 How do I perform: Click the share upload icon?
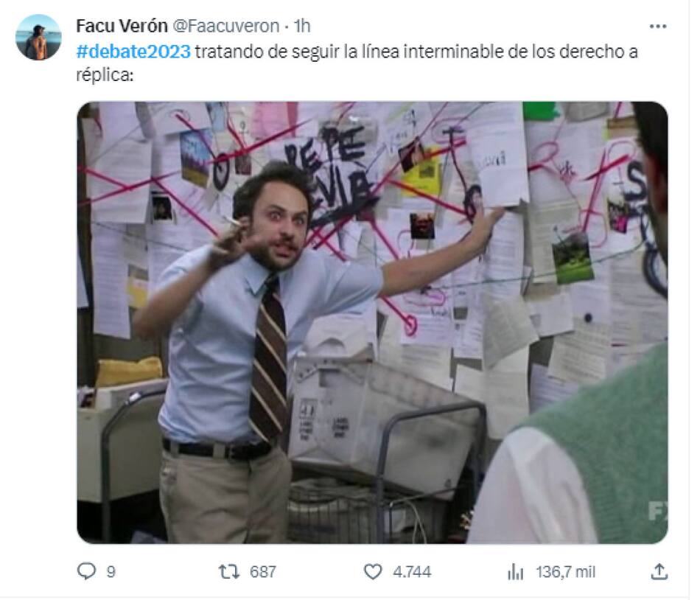click(659, 571)
